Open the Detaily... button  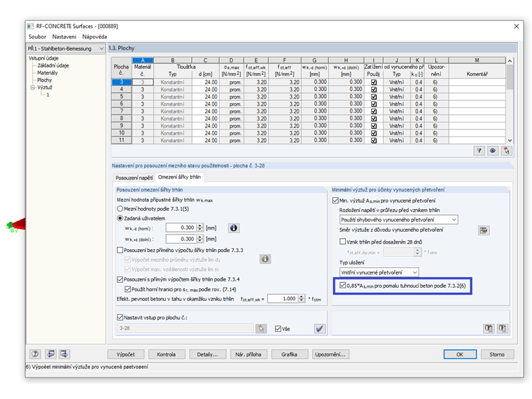[207, 354]
